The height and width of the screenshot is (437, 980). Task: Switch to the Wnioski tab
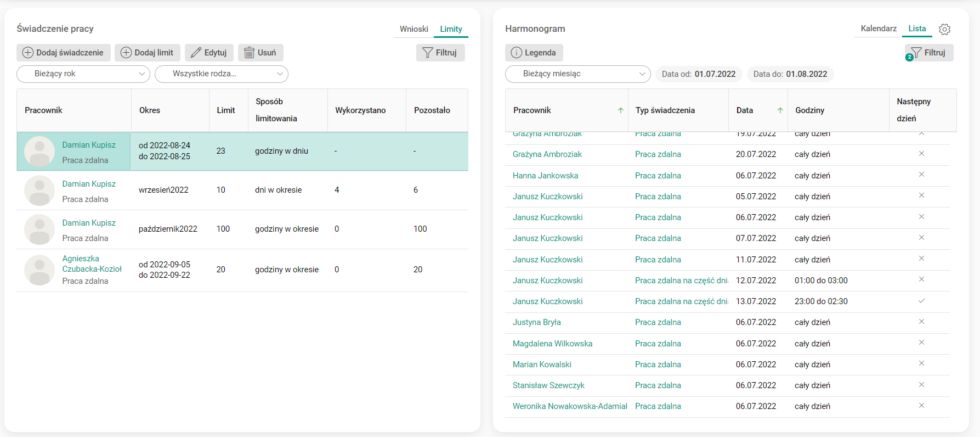(x=413, y=29)
